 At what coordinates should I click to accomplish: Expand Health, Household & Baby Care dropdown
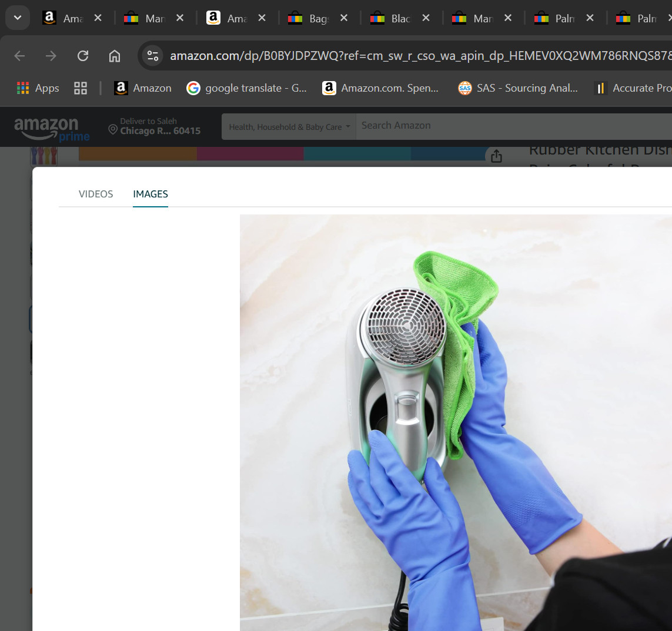click(289, 127)
